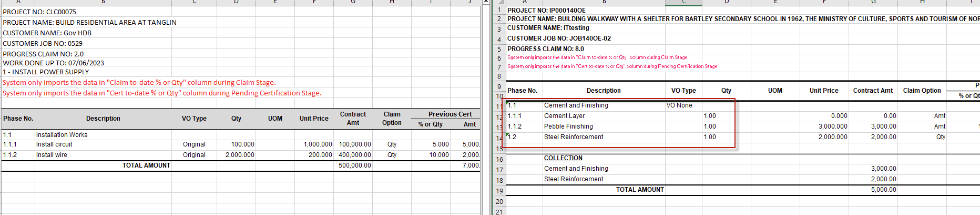Select collection amount 3,000.00 for Cement and Finishing

pos(884,169)
